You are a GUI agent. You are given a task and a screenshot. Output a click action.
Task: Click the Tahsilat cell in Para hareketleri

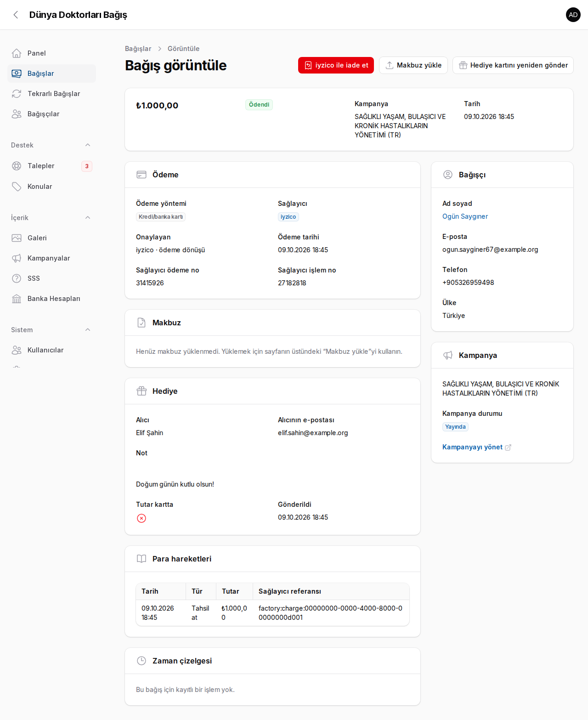click(x=201, y=613)
